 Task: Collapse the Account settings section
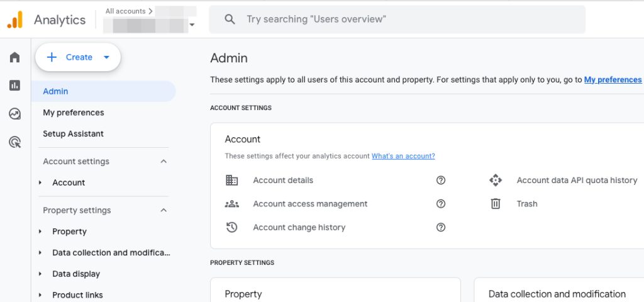[164, 162]
